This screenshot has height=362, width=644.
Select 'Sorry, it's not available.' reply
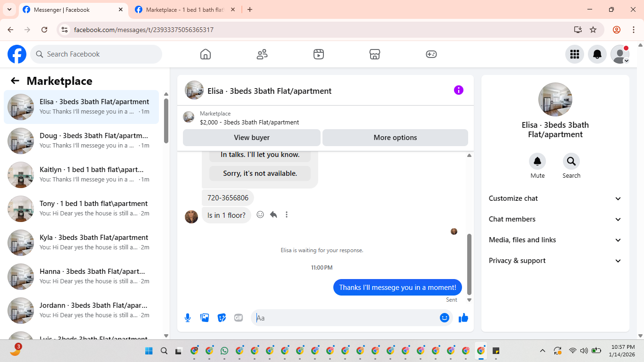pyautogui.click(x=260, y=173)
